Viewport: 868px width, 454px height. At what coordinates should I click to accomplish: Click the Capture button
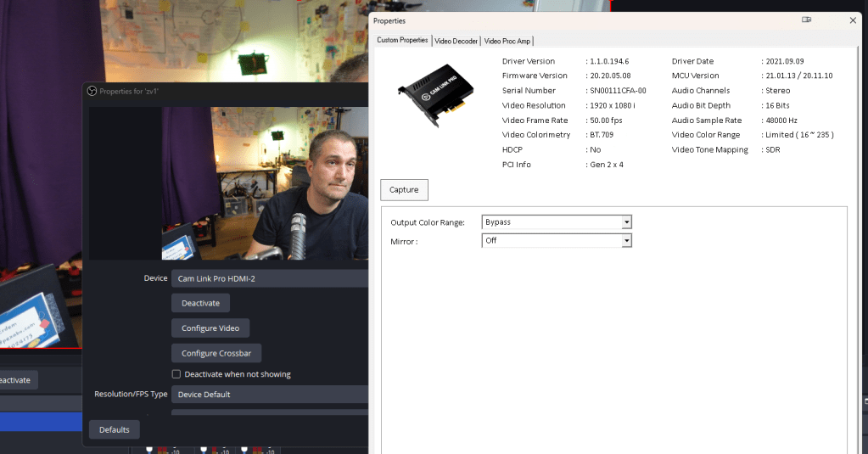pyautogui.click(x=404, y=190)
